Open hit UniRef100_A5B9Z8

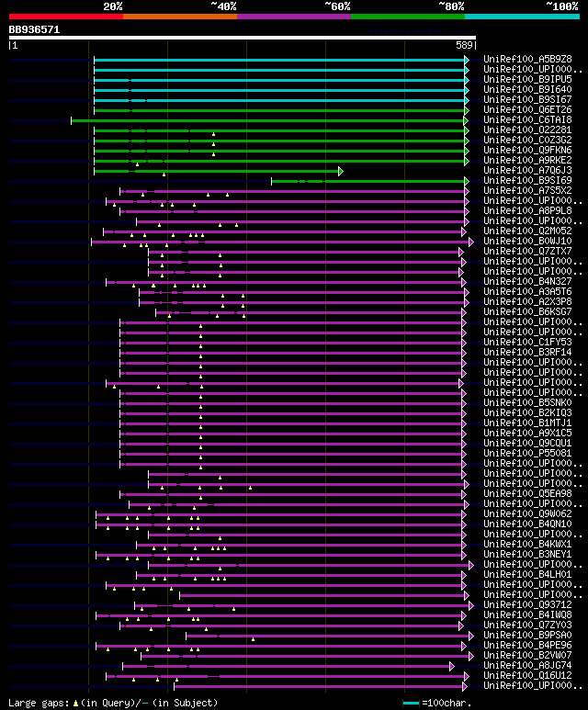coord(527,60)
